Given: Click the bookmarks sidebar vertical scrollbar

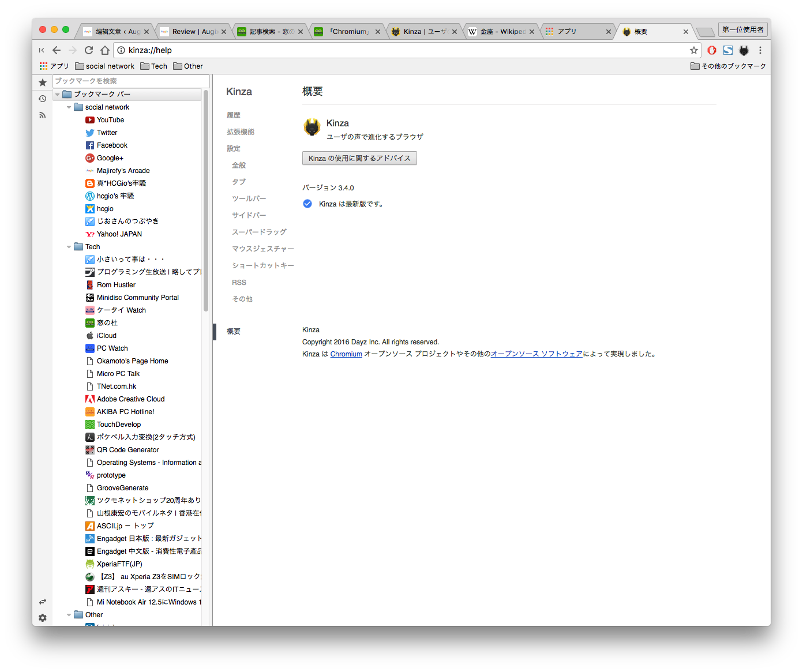Looking at the screenshot, I should tap(206, 200).
